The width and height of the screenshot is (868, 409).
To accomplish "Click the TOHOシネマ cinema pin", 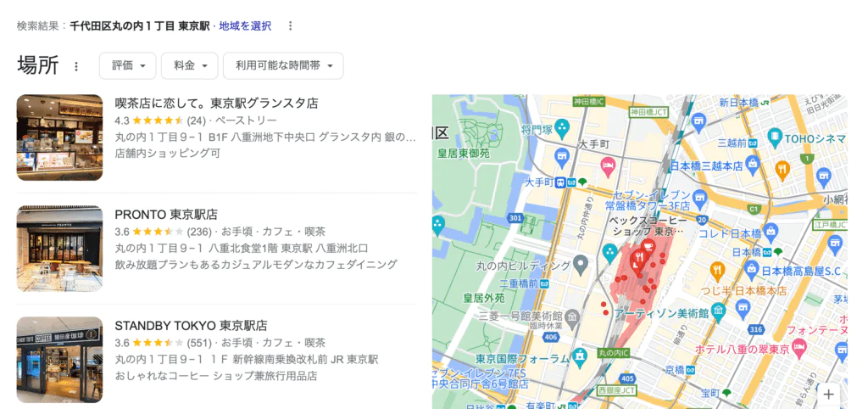I will pyautogui.click(x=775, y=135).
